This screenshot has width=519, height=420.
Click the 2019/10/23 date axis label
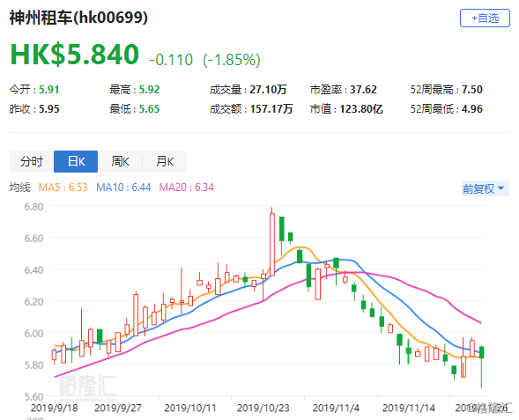263,408
